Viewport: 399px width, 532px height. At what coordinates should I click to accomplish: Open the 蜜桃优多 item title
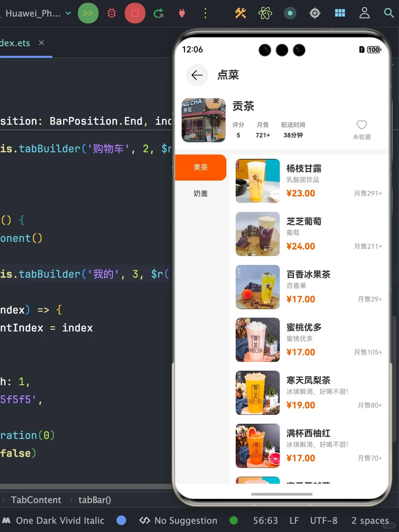pyautogui.click(x=304, y=327)
